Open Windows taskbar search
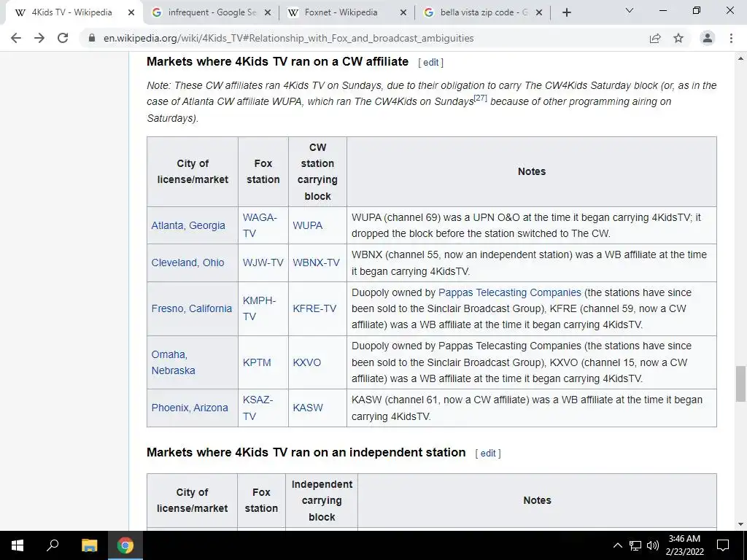 pos(53,545)
